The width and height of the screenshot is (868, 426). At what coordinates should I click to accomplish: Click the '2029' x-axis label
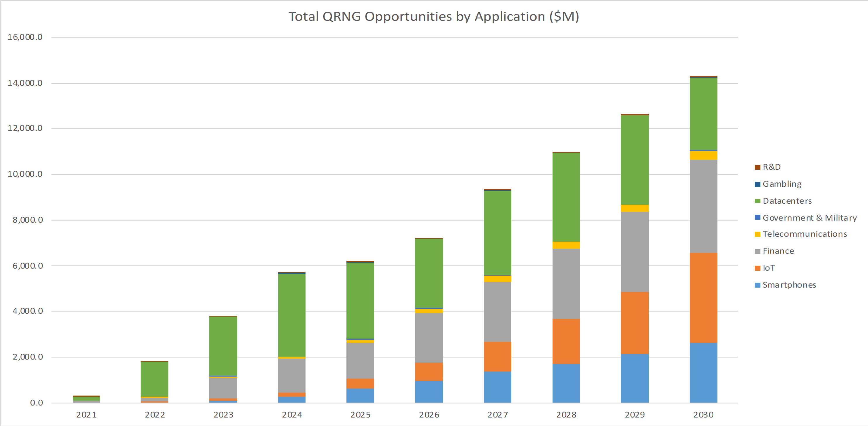click(635, 415)
